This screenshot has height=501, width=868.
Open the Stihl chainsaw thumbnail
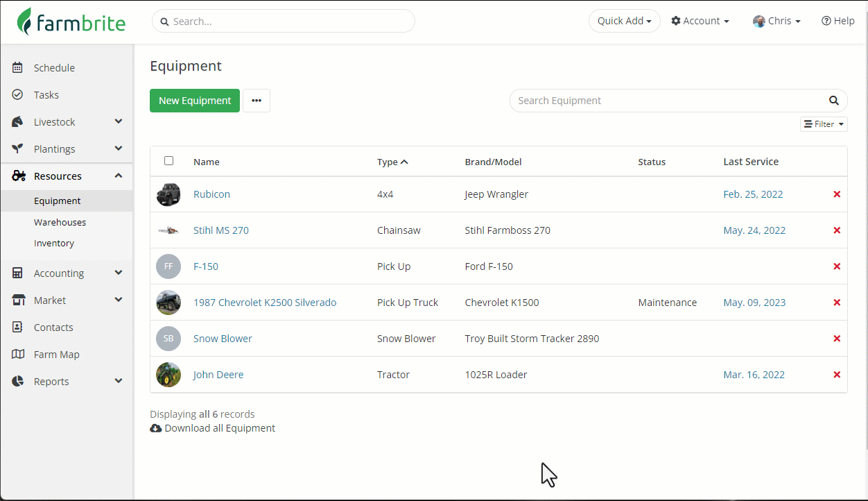click(x=168, y=230)
